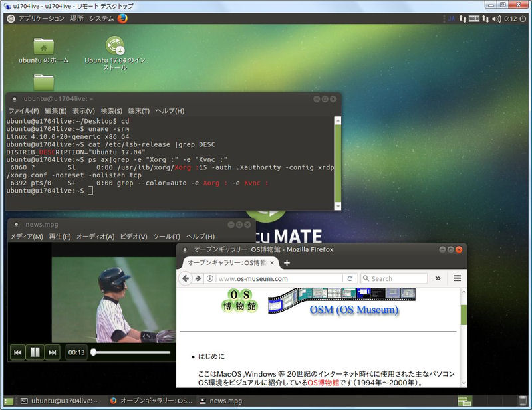Open the Firefox hamburger menu

coord(457,278)
